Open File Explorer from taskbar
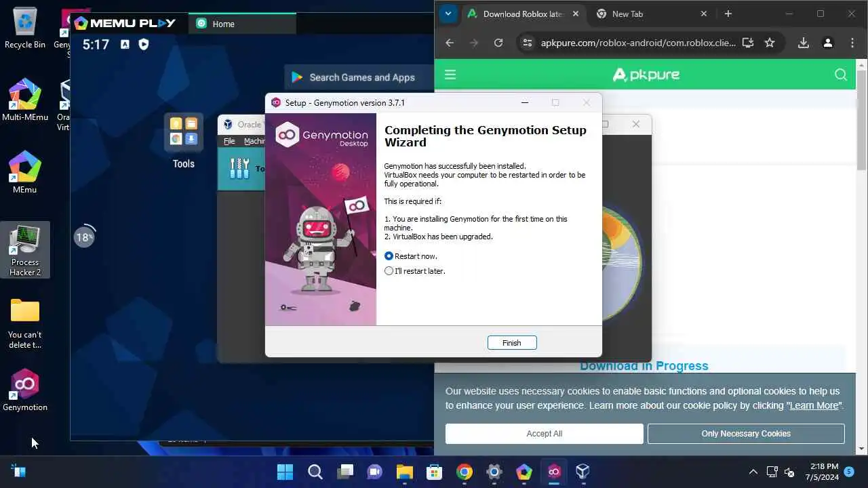The image size is (868, 488). pos(405,472)
